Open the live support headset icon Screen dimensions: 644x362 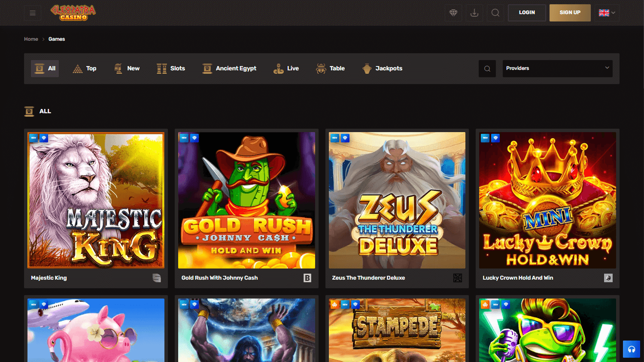tap(632, 349)
